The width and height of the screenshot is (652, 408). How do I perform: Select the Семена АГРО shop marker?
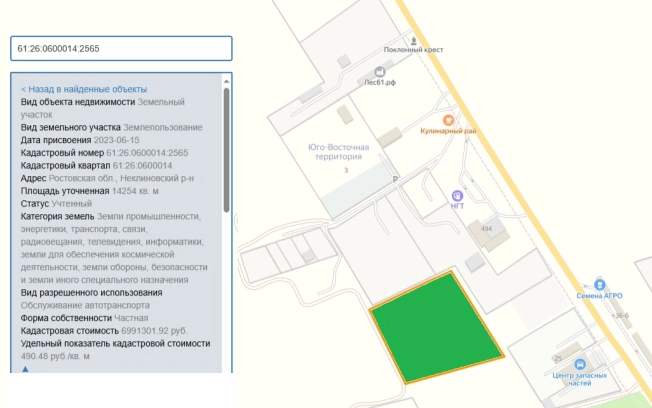pyautogui.click(x=600, y=285)
